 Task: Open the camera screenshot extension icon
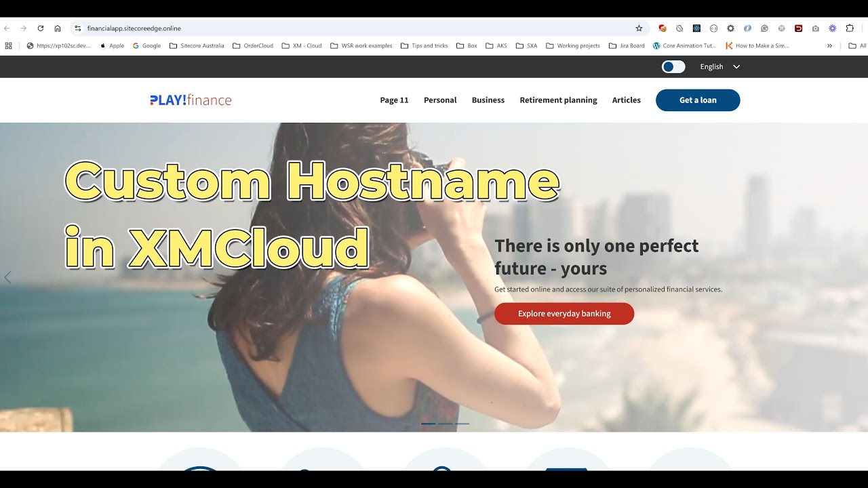click(x=815, y=28)
